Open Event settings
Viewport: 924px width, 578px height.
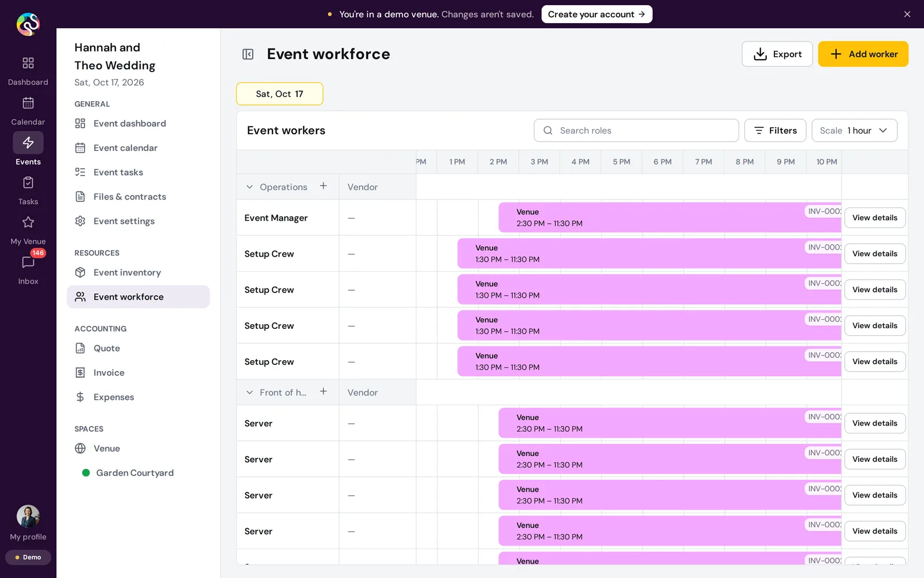(x=138, y=221)
